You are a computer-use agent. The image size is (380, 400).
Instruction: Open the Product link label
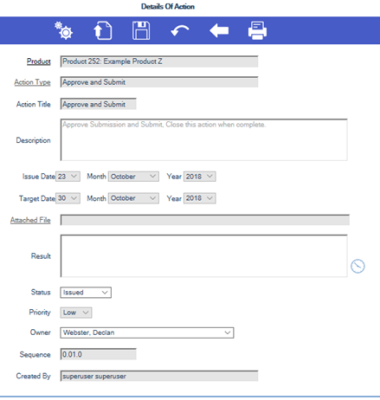coord(39,61)
